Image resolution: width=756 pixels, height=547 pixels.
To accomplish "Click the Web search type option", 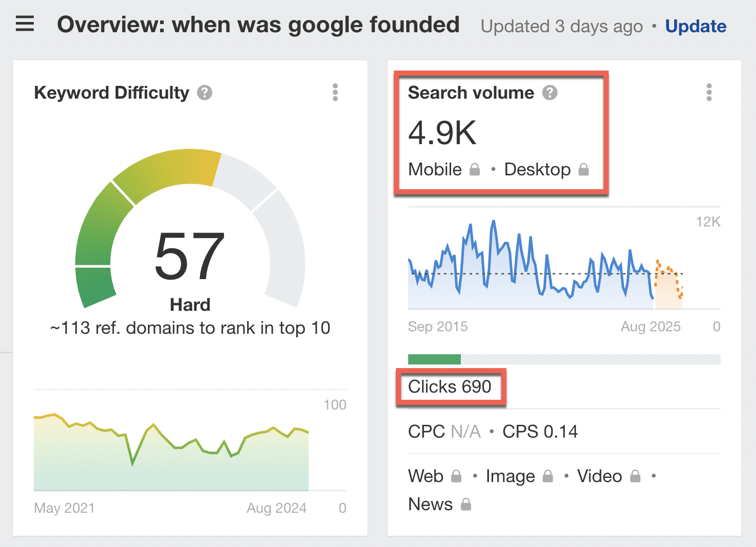I will [426, 476].
